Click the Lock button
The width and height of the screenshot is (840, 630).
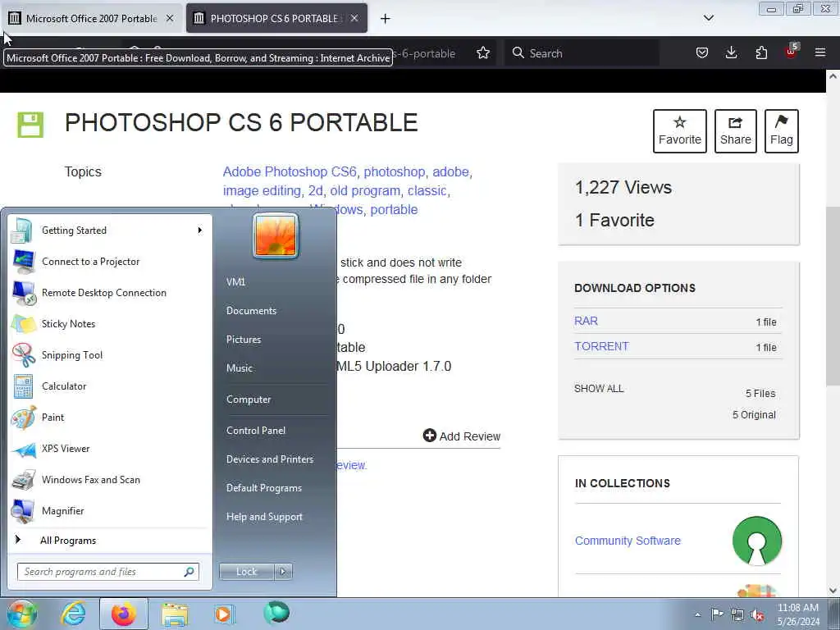pyautogui.click(x=246, y=572)
